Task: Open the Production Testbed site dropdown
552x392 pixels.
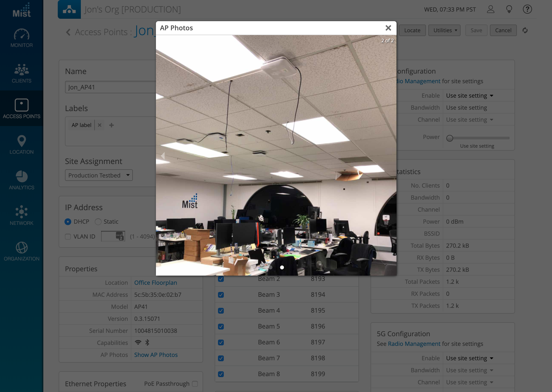Action: tap(98, 175)
